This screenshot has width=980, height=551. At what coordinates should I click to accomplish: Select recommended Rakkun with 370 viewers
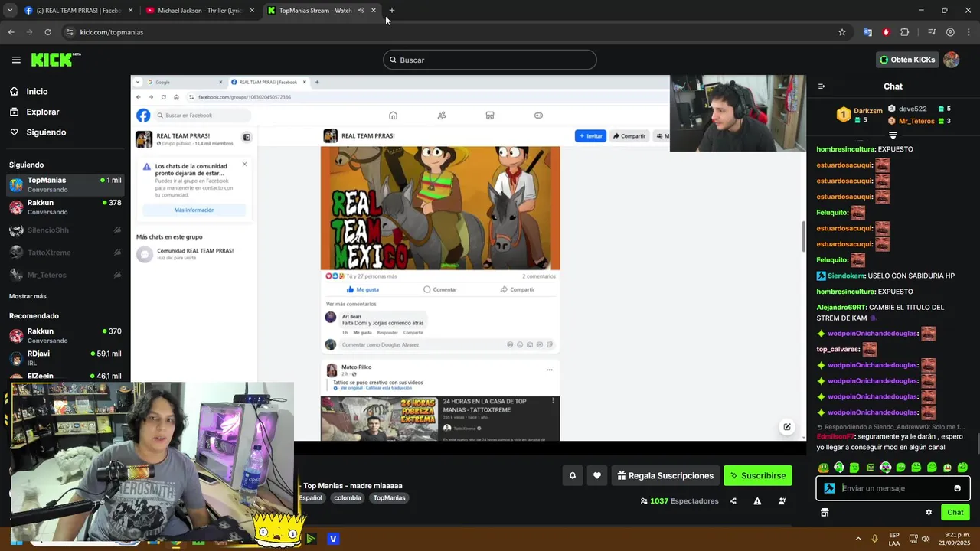pyautogui.click(x=65, y=336)
